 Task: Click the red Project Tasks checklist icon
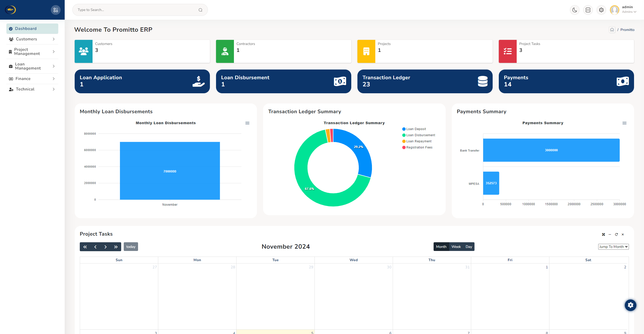508,51
